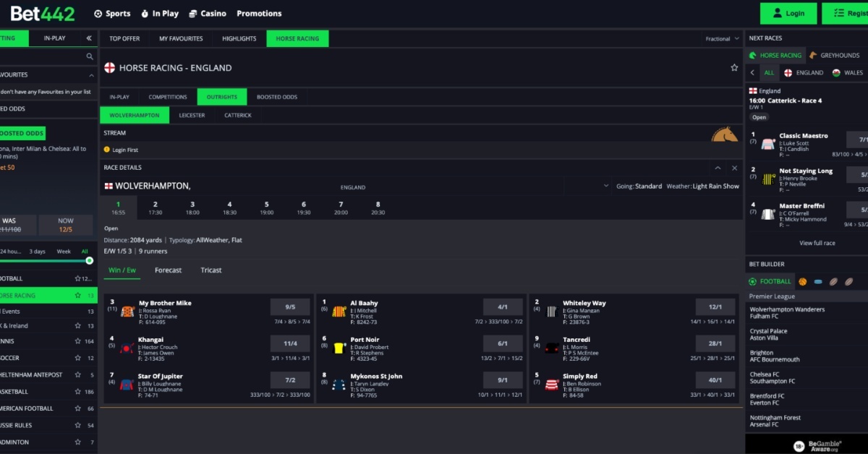Star the Soccer sport row
The image size is (868, 454).
click(77, 358)
